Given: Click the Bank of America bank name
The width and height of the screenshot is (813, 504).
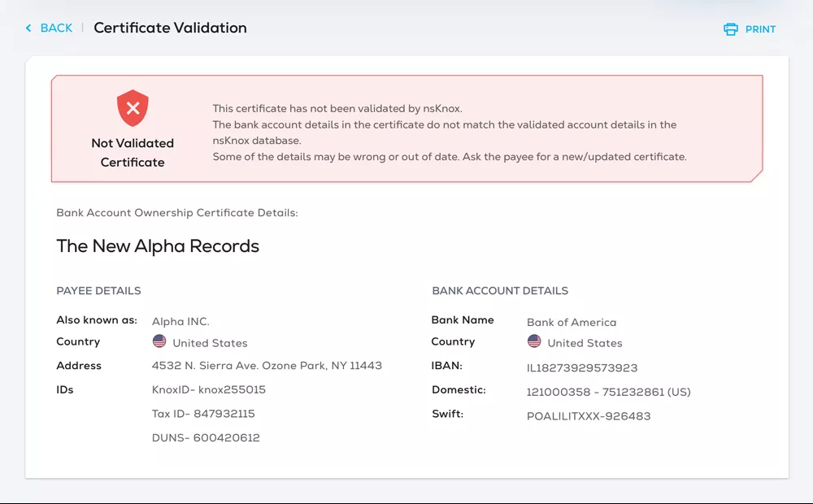Looking at the screenshot, I should point(572,323).
